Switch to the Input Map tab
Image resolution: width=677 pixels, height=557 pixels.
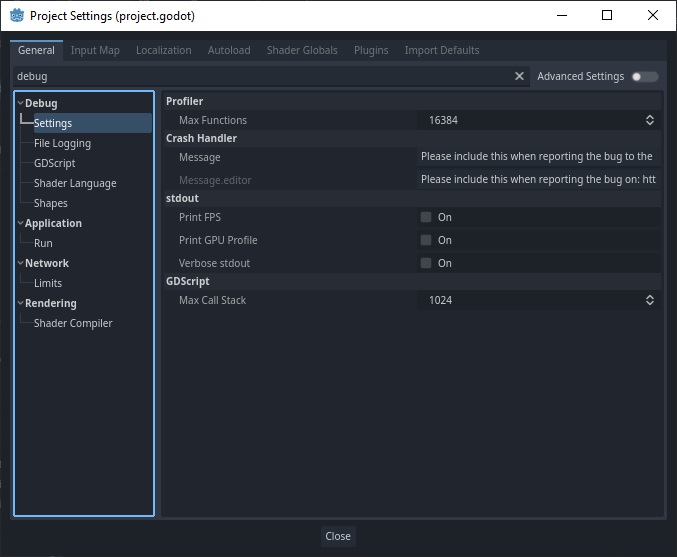click(x=95, y=51)
